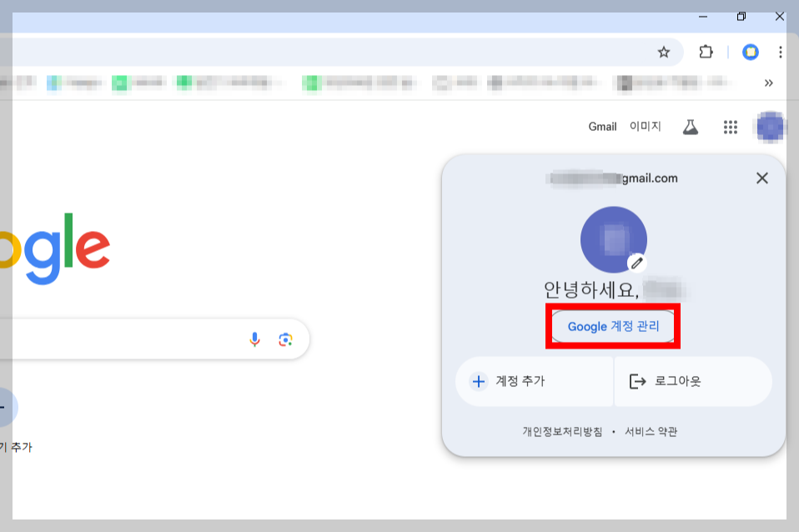Image resolution: width=799 pixels, height=532 pixels.
Task: Bookmark this page with the star icon
Action: click(x=663, y=52)
